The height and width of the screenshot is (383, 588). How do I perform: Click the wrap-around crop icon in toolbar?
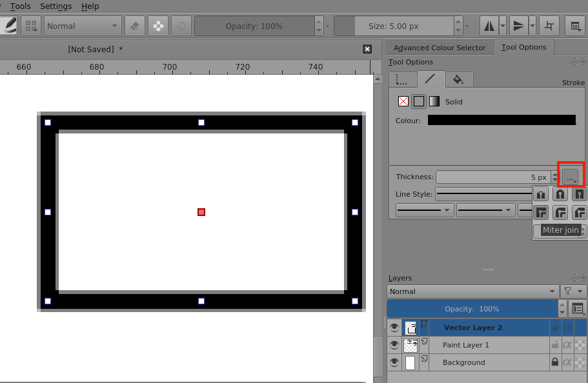[x=549, y=26]
